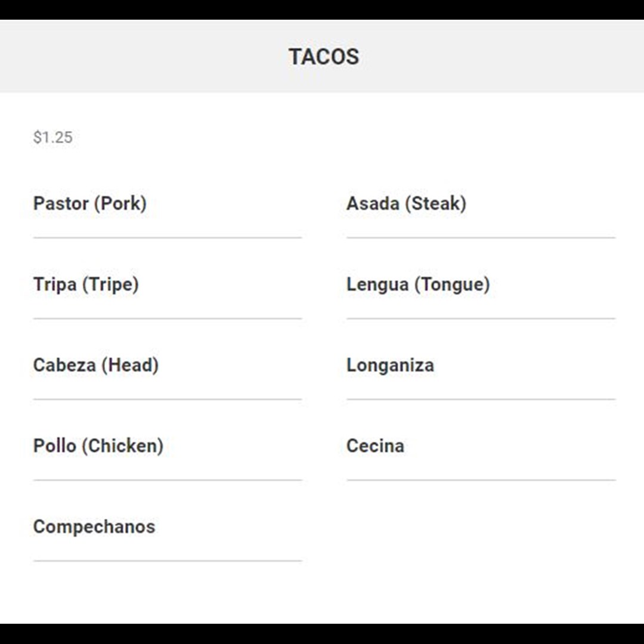Select the Compechanos taco item
Screen dimensions: 644x644
94,527
